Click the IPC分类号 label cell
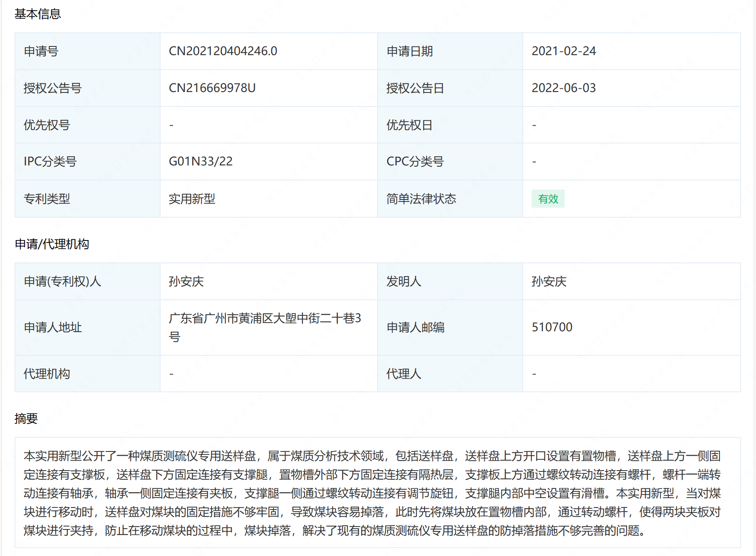The width and height of the screenshot is (756, 556). [88, 161]
